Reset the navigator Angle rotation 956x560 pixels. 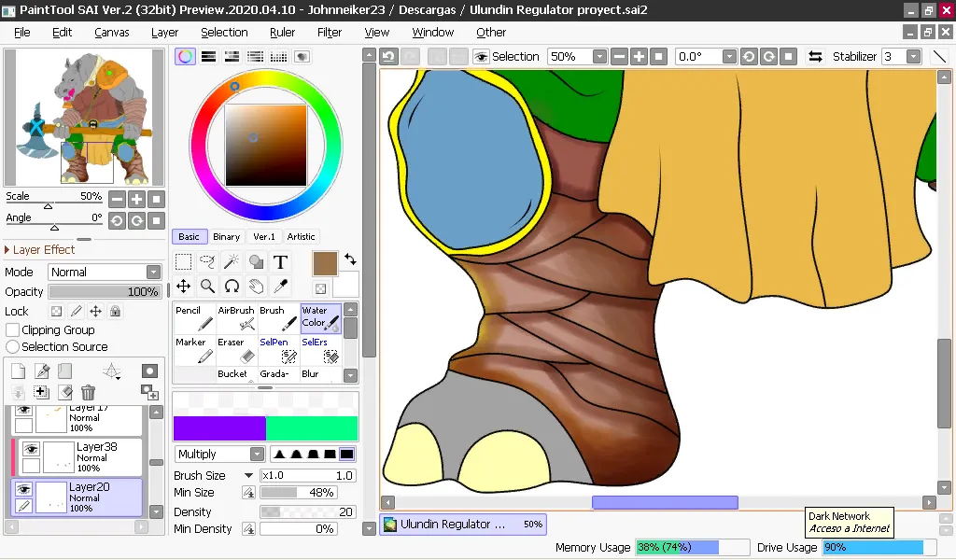tap(157, 220)
